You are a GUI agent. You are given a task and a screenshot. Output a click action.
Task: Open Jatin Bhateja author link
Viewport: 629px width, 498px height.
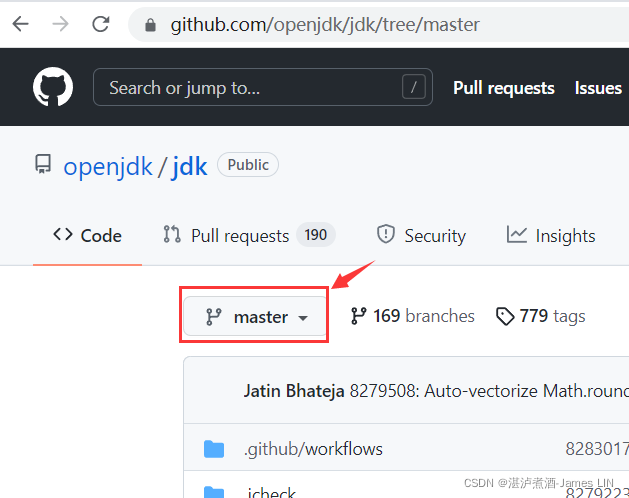tap(294, 391)
